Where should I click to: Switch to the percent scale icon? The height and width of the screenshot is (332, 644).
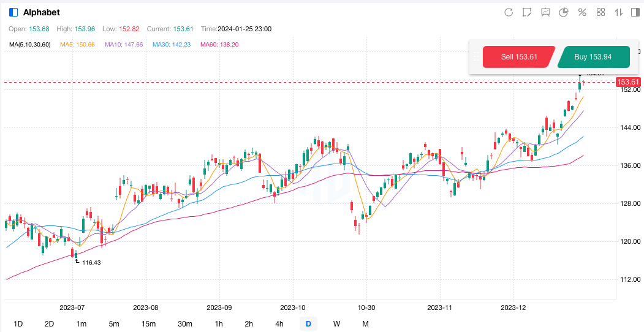pos(582,12)
